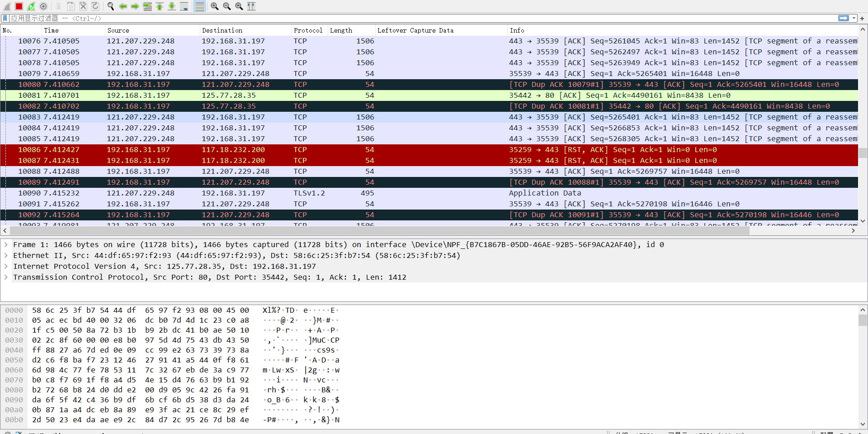The width and height of the screenshot is (868, 434).
Task: Reset text to normal size
Action: (239, 6)
